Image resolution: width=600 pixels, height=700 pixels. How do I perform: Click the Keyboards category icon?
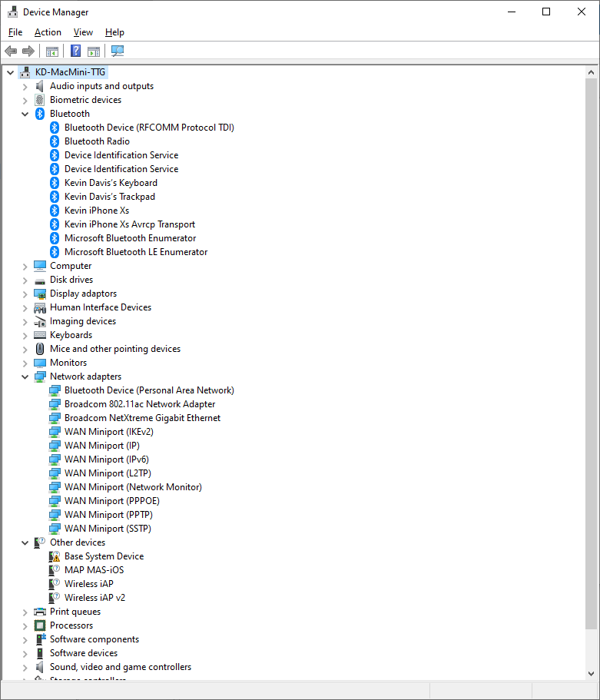coord(40,335)
